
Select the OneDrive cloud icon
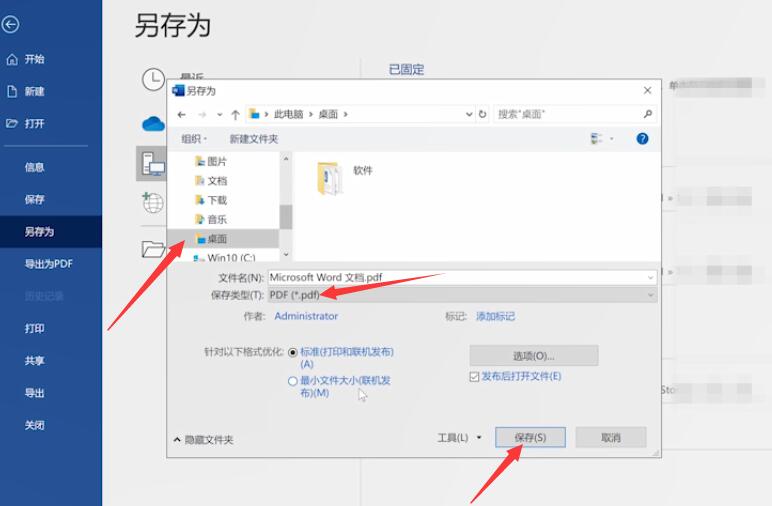(x=153, y=124)
